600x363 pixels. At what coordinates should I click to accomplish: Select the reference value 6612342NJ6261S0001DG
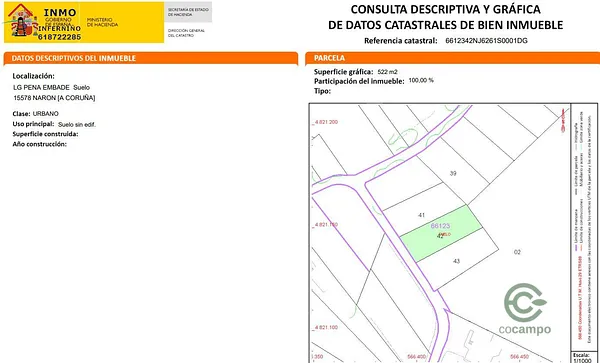point(486,41)
